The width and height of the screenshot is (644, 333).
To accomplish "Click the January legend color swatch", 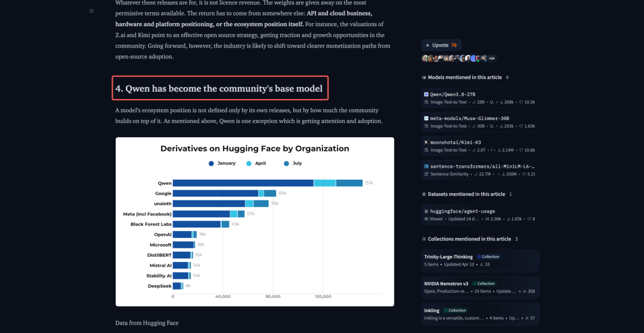I will click(211, 164).
